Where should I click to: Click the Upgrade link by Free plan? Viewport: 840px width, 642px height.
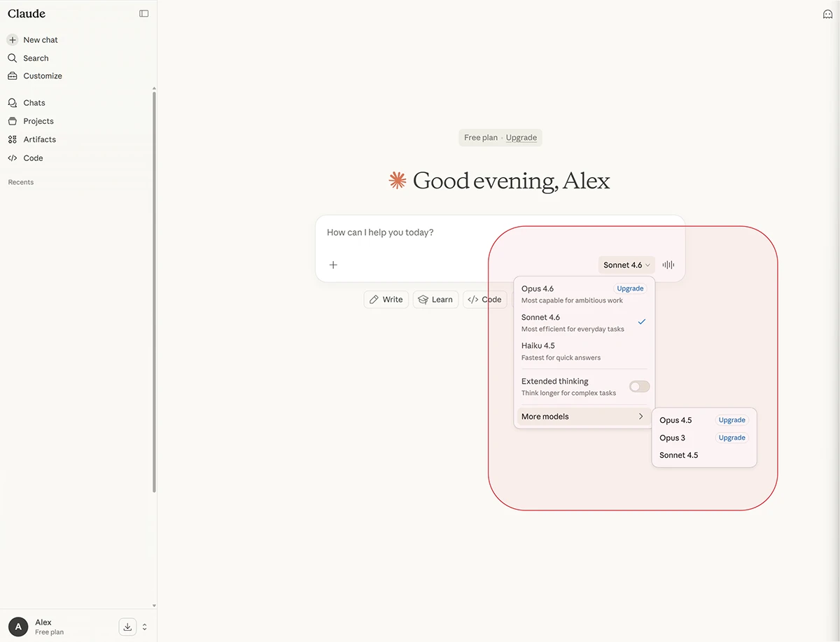(x=521, y=138)
